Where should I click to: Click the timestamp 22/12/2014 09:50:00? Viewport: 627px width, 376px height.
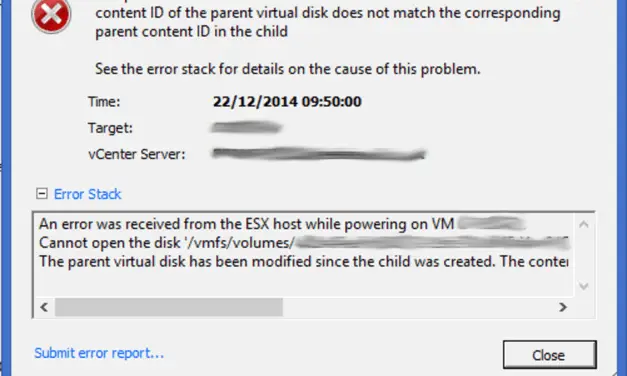tap(287, 102)
